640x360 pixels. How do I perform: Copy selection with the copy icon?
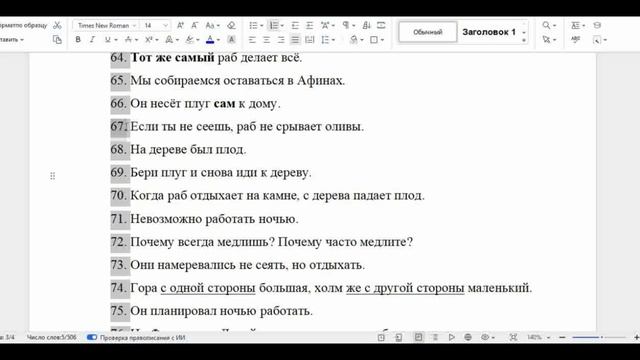tap(57, 40)
